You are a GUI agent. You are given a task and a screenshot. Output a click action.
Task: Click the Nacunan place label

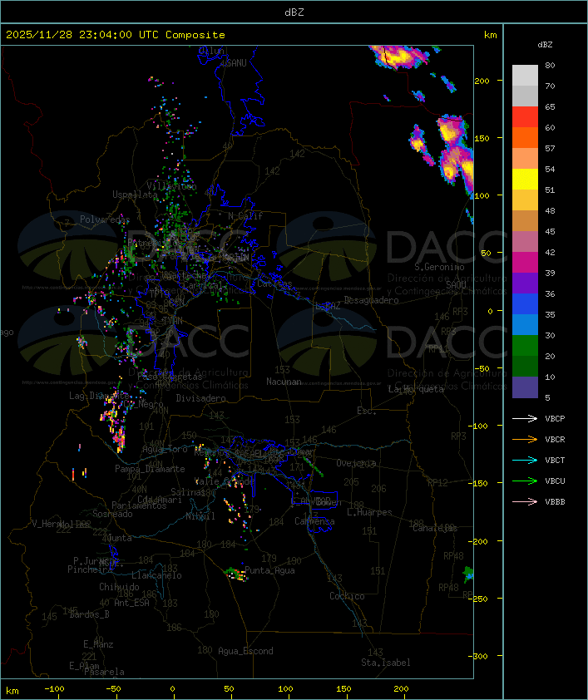click(284, 382)
